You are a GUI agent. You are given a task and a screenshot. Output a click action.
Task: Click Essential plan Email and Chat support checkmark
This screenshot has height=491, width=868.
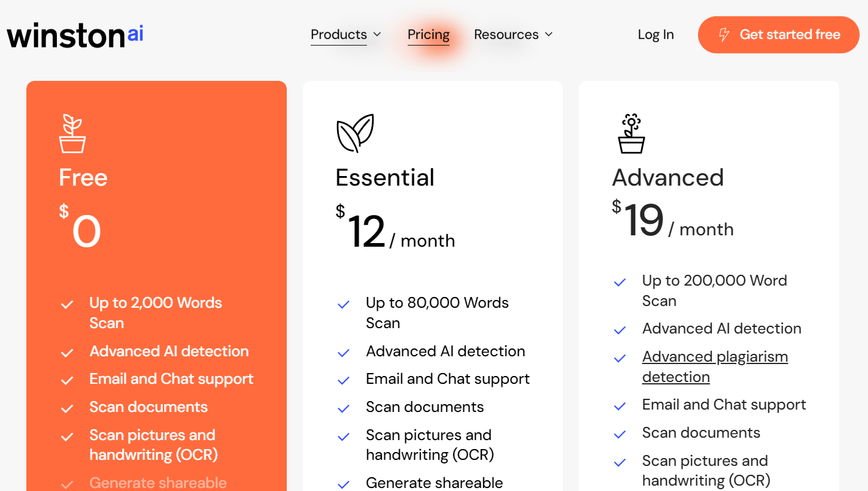tap(344, 380)
